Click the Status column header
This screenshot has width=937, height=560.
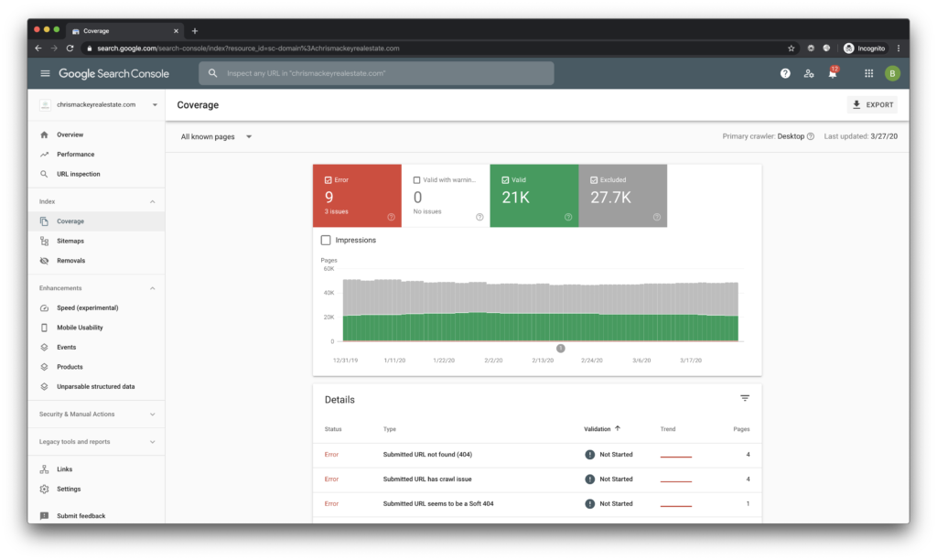click(x=333, y=429)
